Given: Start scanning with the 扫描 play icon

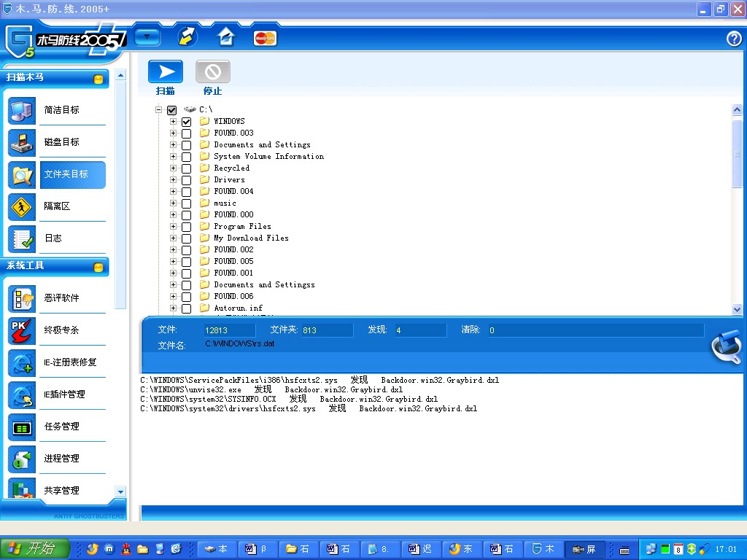Looking at the screenshot, I should pos(166,72).
